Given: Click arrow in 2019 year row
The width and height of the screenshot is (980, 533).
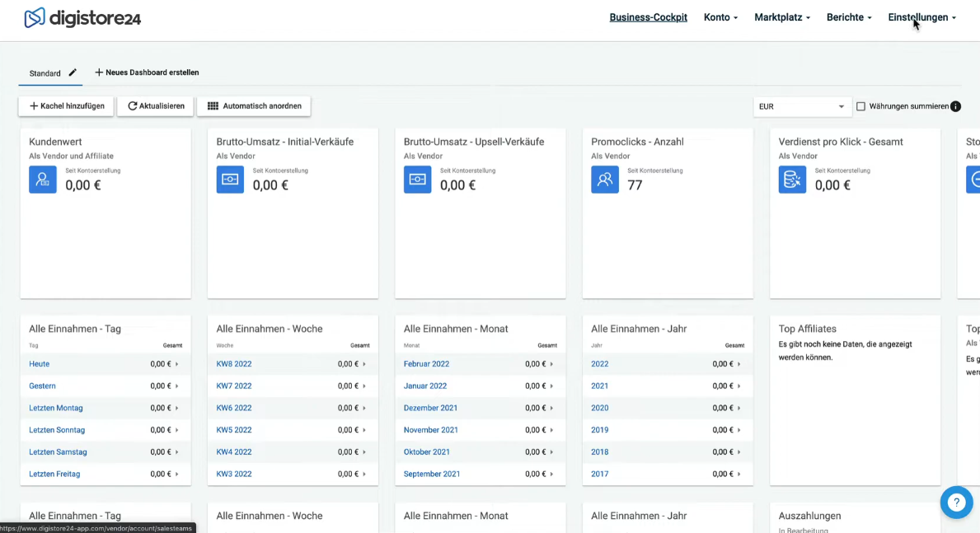Looking at the screenshot, I should [739, 430].
